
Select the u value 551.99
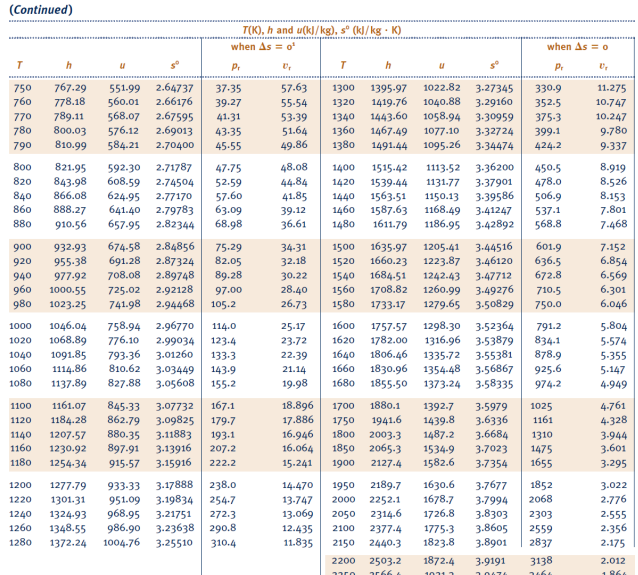click(124, 87)
